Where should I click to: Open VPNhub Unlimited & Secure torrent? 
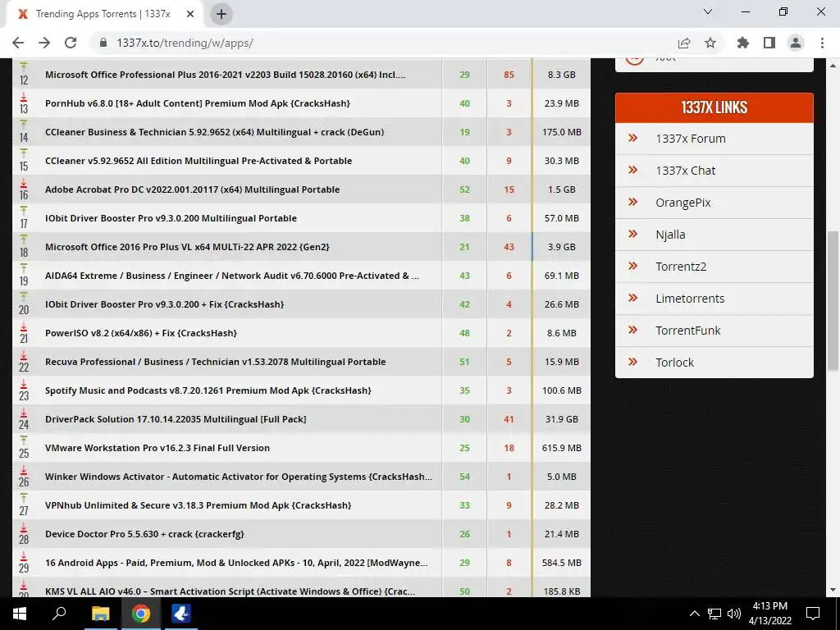pyautogui.click(x=199, y=505)
